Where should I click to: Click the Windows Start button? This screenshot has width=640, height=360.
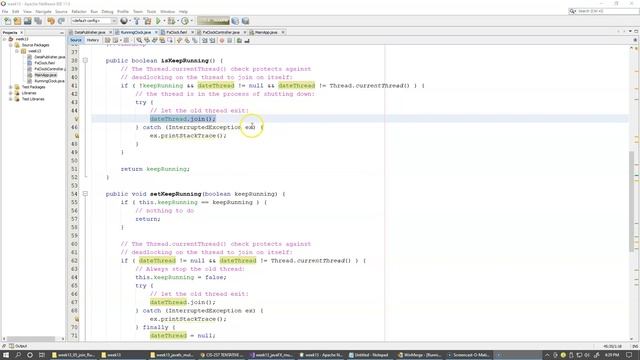(6, 355)
